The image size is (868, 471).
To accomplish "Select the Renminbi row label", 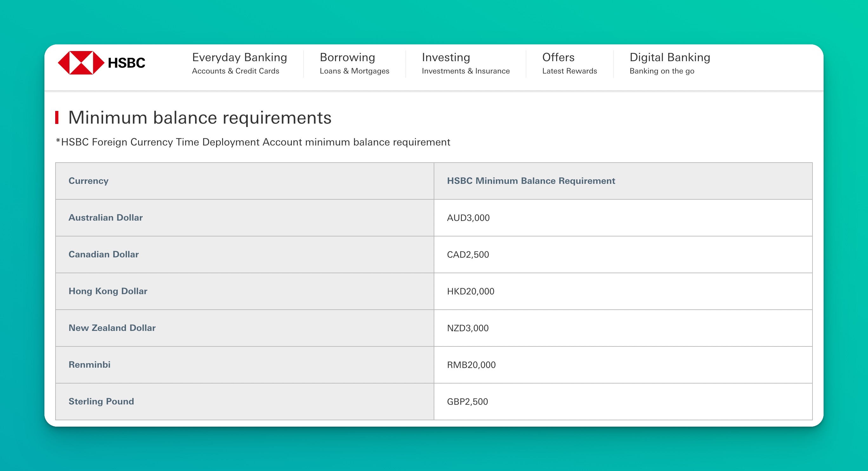I will pyautogui.click(x=89, y=365).
